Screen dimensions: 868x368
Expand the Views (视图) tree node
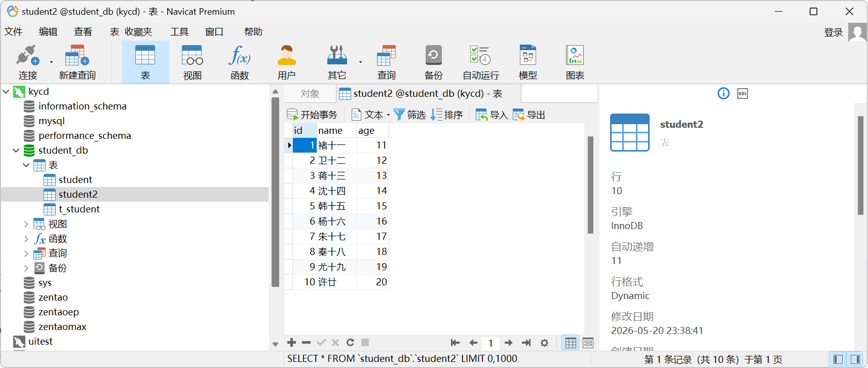(26, 224)
